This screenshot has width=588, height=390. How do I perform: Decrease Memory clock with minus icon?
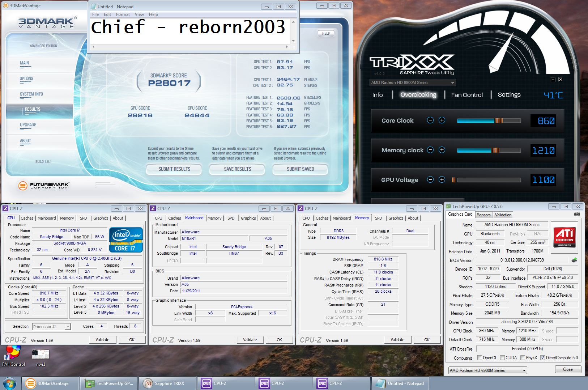coord(430,150)
